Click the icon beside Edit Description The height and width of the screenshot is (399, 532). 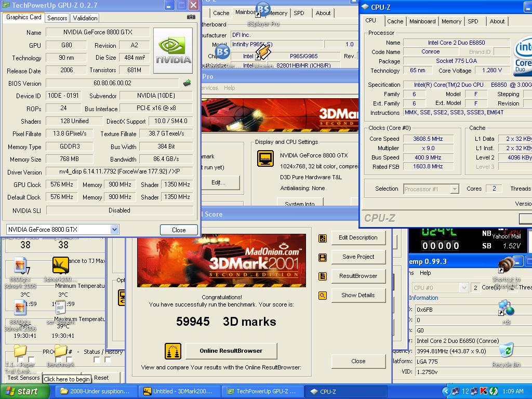pyautogui.click(x=323, y=238)
